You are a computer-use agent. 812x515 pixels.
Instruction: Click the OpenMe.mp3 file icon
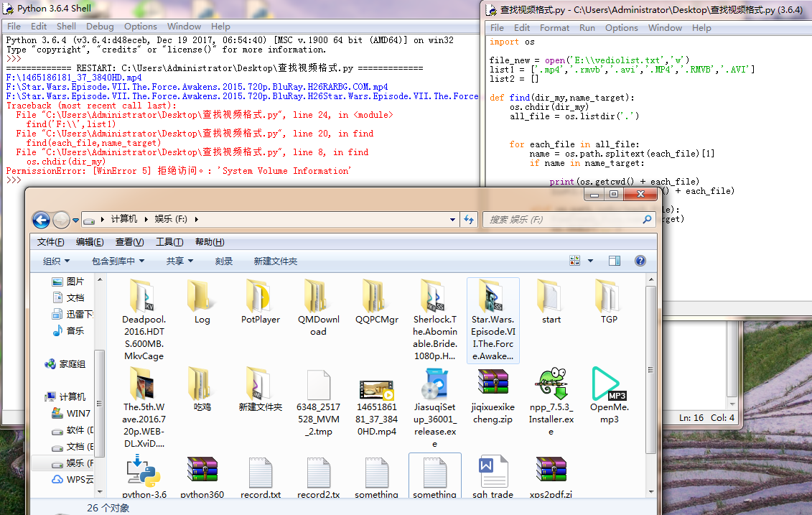pyautogui.click(x=609, y=384)
